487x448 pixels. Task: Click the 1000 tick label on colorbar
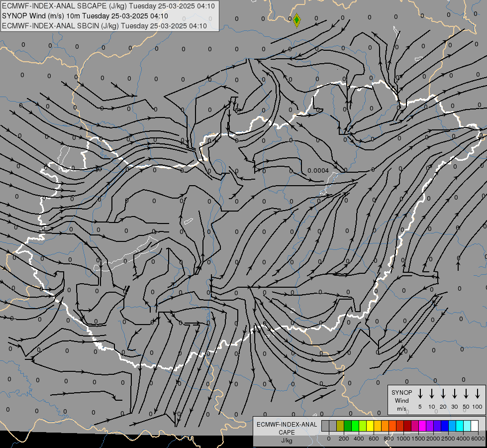point(403,439)
